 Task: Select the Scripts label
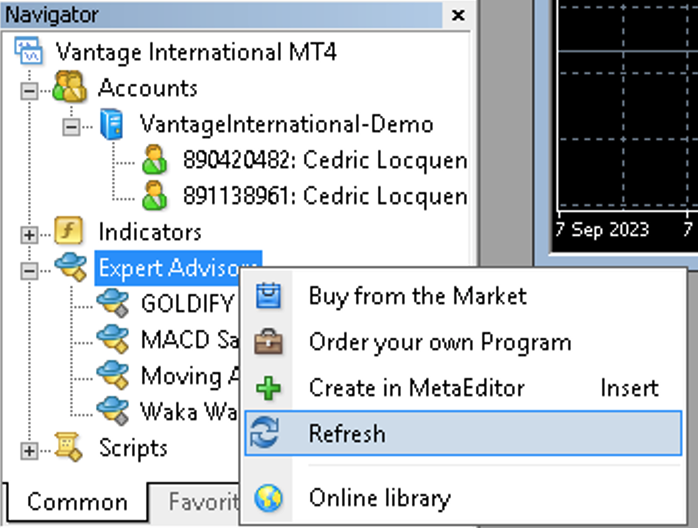tap(133, 447)
